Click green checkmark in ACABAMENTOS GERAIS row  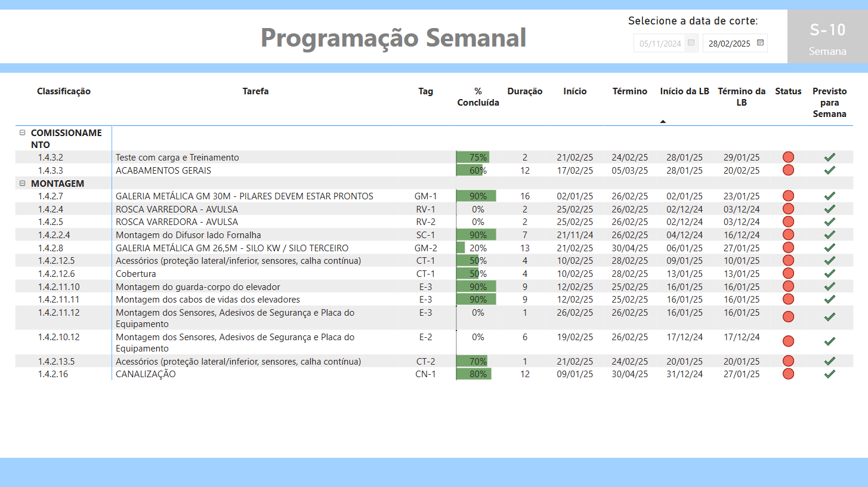coord(829,170)
